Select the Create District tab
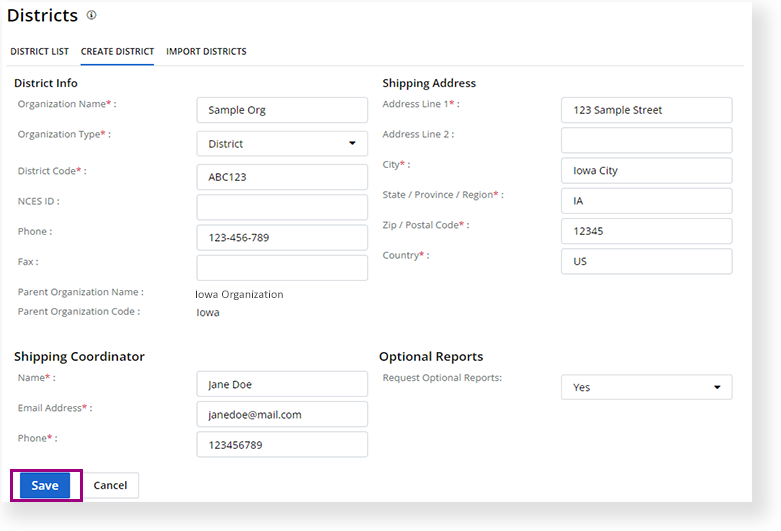Image resolution: width=781 pixels, height=531 pixels. (x=117, y=51)
